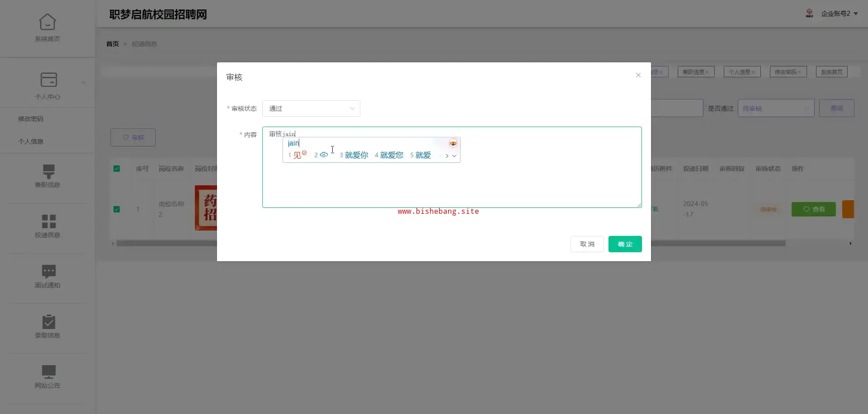Open the 是否通过 filter dropdown showing 待审核

tap(776, 108)
